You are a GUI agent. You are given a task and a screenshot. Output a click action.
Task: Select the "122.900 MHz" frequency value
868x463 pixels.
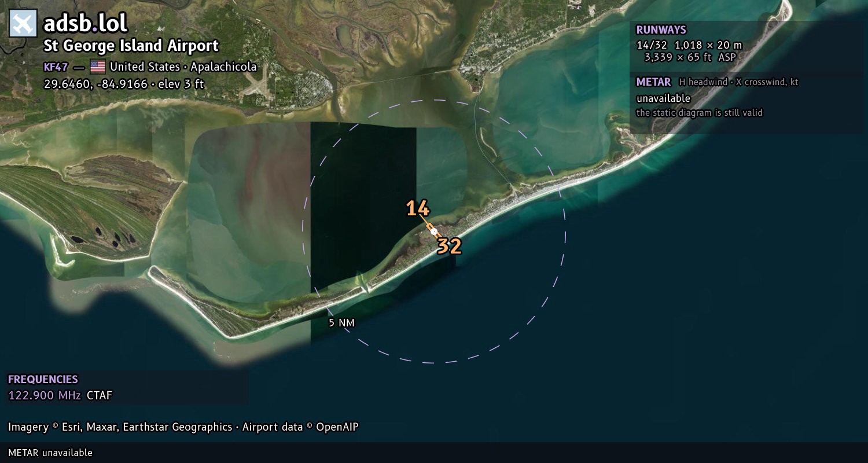click(45, 395)
